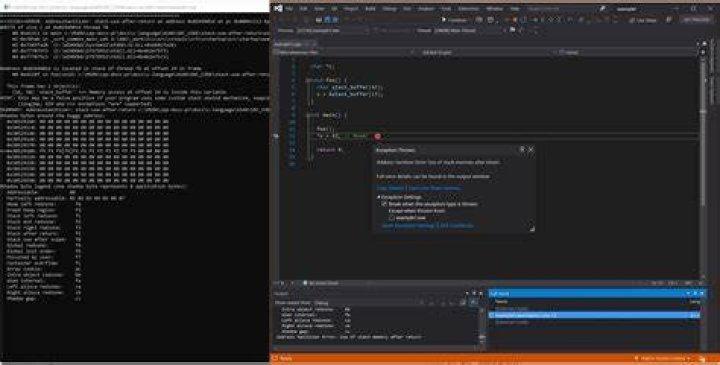Open the Git menu
720x365 pixels.
tap(334, 9)
